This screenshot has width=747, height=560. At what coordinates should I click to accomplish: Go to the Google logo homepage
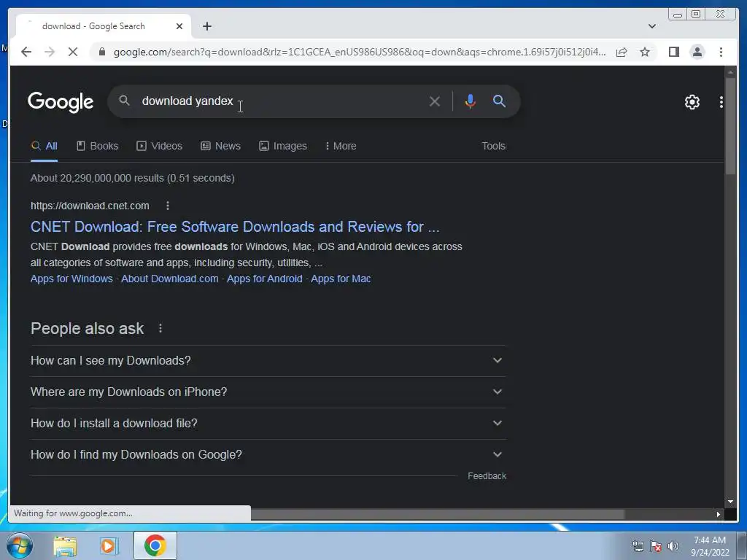[x=61, y=102]
